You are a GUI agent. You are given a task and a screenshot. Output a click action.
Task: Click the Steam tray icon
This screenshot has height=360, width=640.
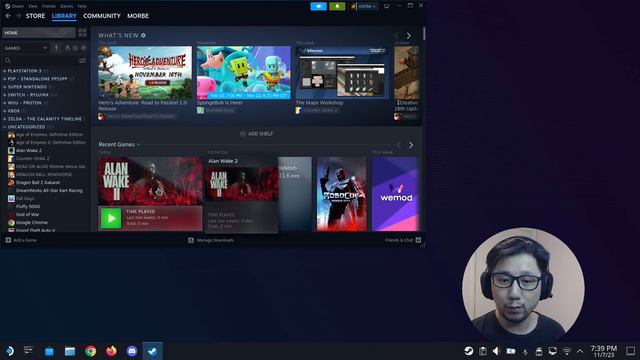[x=469, y=351]
